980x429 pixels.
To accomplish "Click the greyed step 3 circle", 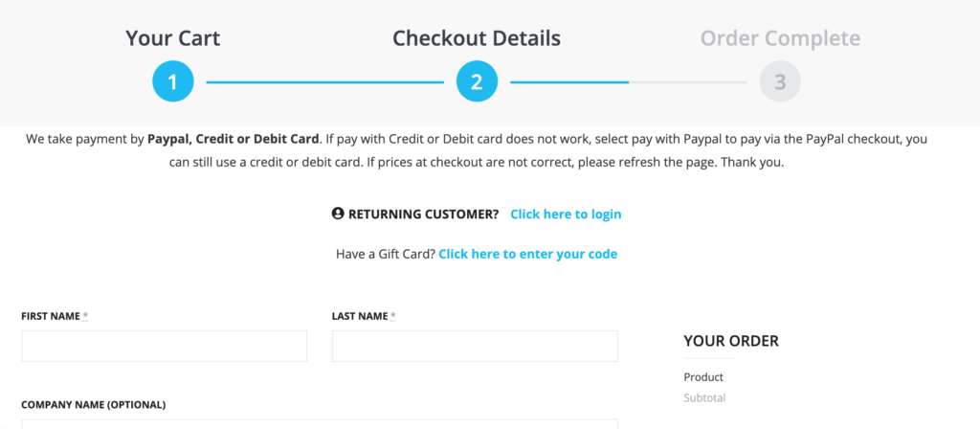I will 780,82.
